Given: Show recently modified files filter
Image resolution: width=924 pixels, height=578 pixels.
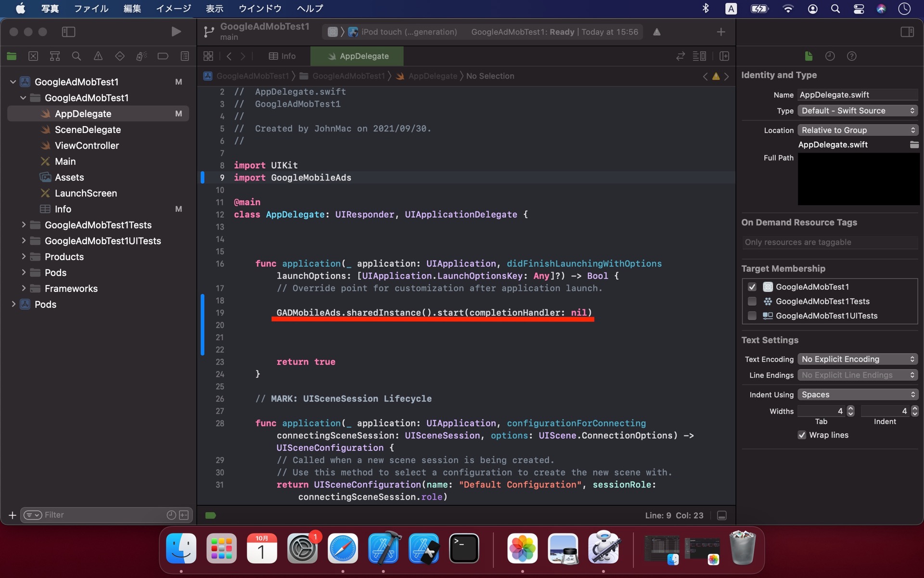Looking at the screenshot, I should [x=171, y=515].
